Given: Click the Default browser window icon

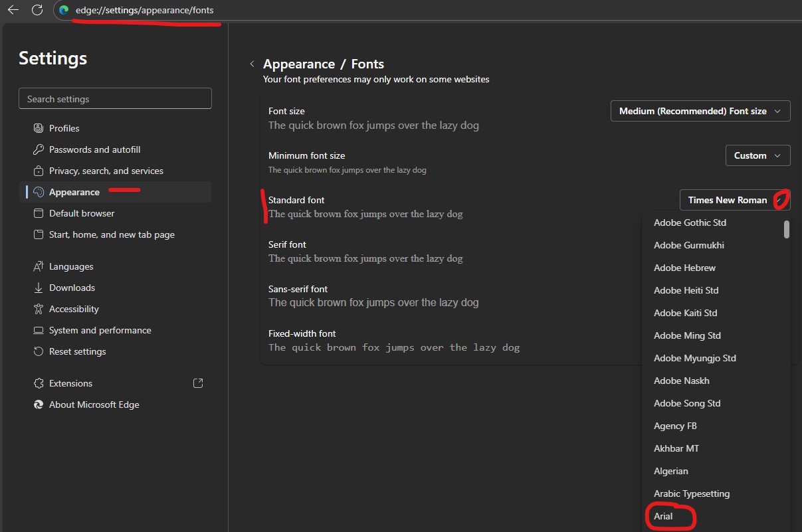Looking at the screenshot, I should [38, 213].
